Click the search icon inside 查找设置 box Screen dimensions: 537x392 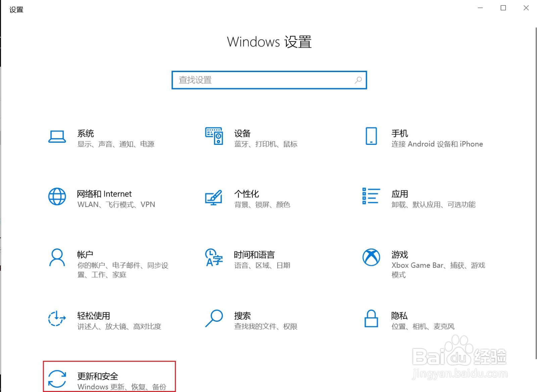358,80
